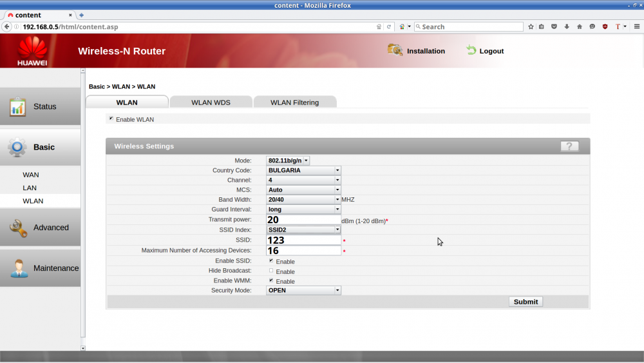The image size is (644, 363).
Task: Toggle the Enable WMM checkbox
Action: (x=270, y=280)
